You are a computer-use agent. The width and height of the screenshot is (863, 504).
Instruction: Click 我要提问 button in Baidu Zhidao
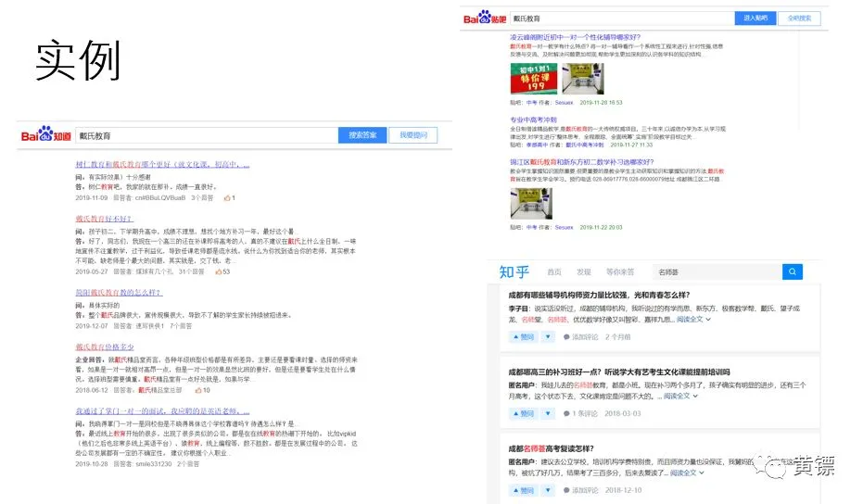(x=412, y=135)
